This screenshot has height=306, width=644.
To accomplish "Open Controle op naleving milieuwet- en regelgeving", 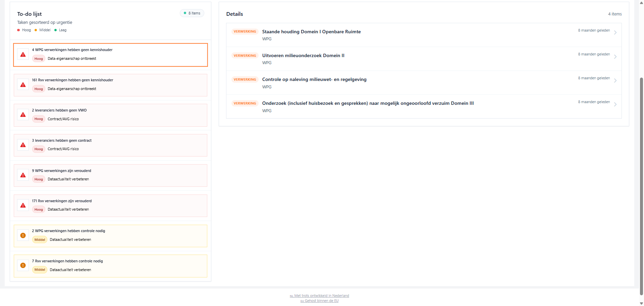I will (314, 80).
